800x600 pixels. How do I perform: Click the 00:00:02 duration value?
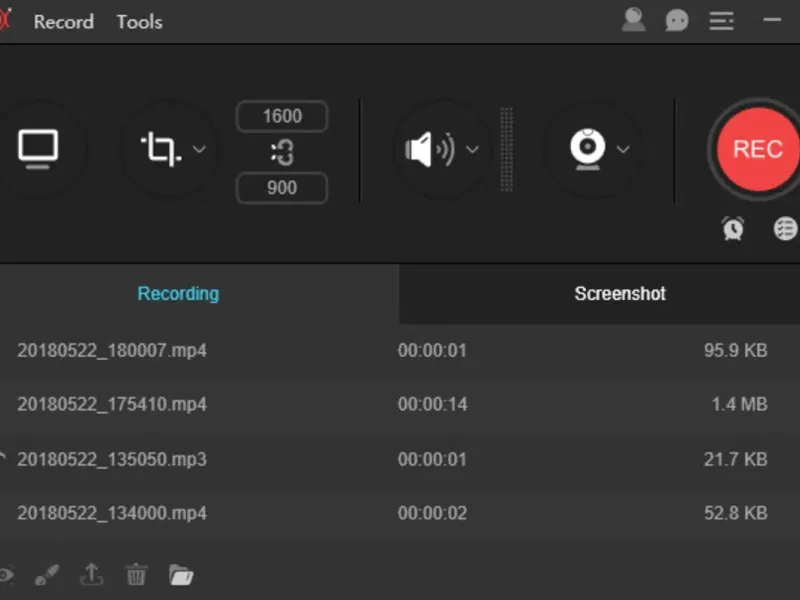433,513
